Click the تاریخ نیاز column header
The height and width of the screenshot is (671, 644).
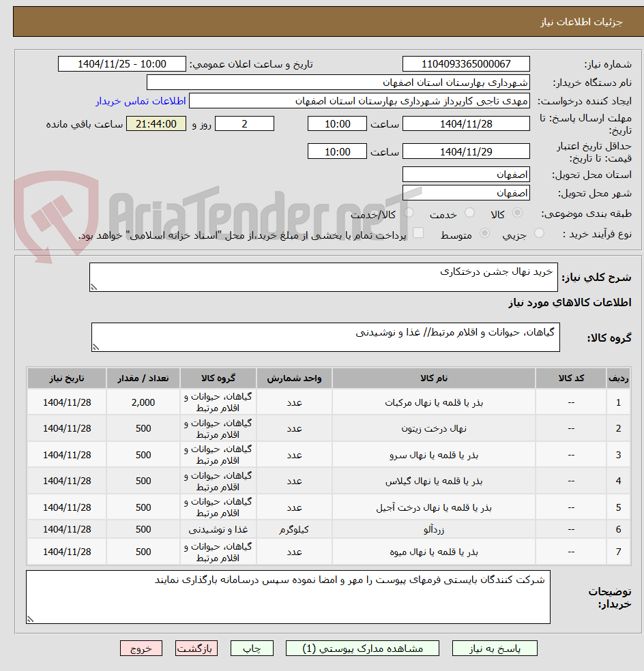point(67,378)
